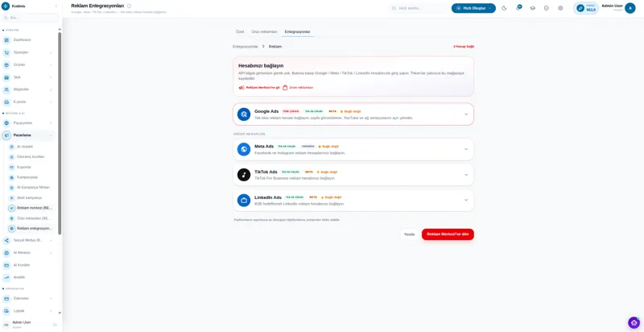The image size is (644, 332).
Task: Click the Siparişler cart icon
Action: tap(6, 52)
